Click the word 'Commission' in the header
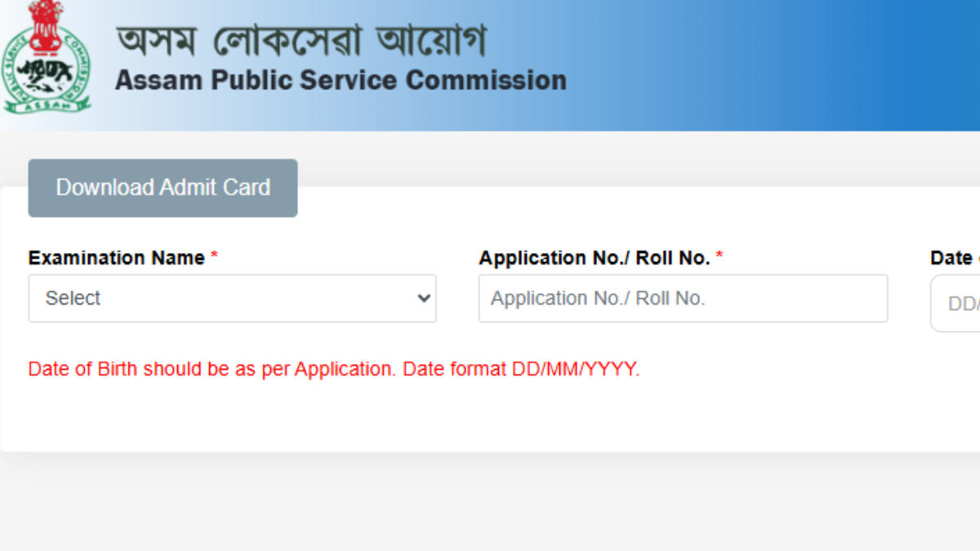 486,80
